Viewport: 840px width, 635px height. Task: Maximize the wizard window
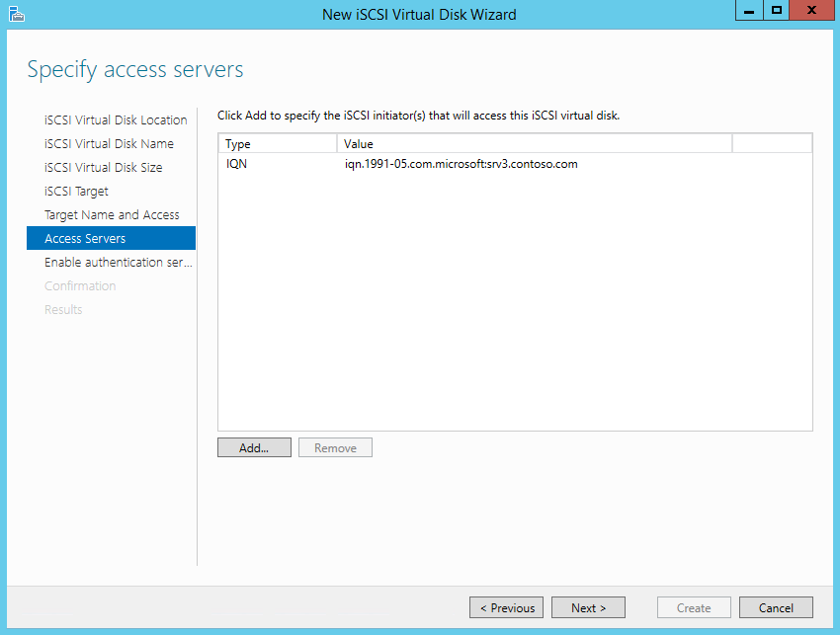click(x=776, y=11)
